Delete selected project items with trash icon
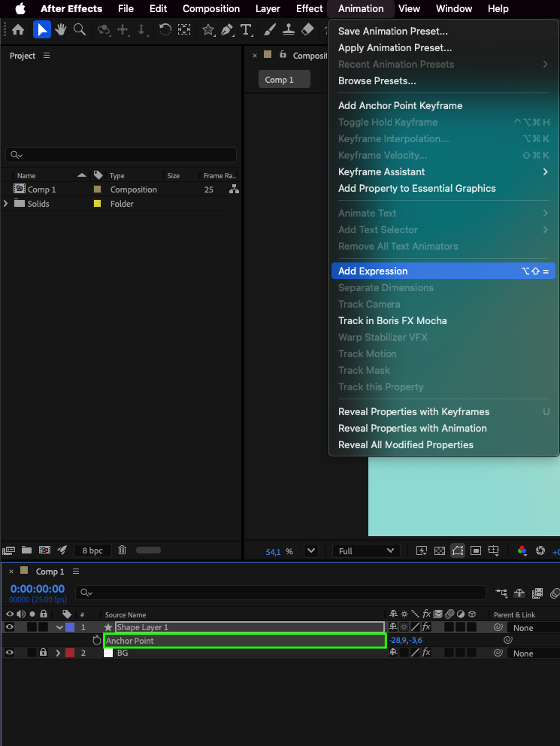Viewport: 560px width, 746px height. [x=123, y=550]
